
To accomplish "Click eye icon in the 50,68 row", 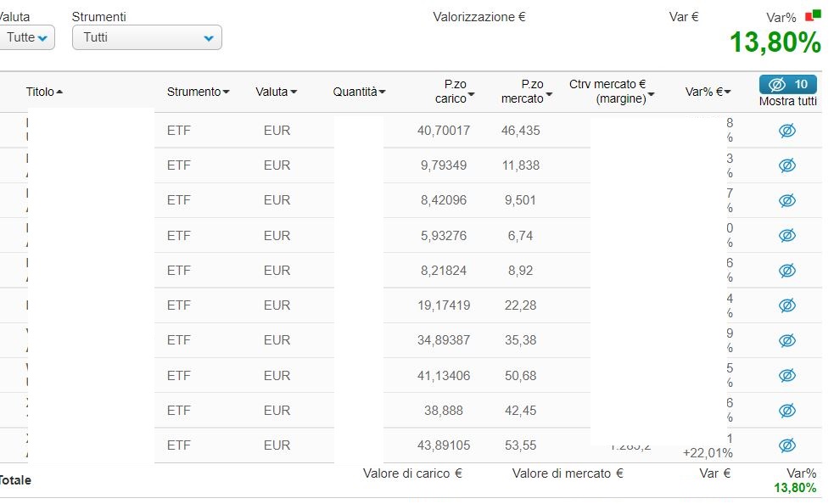I will (787, 375).
